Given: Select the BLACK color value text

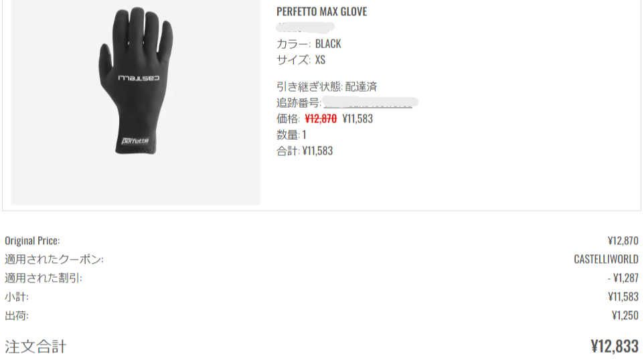Looking at the screenshot, I should pyautogui.click(x=328, y=43).
